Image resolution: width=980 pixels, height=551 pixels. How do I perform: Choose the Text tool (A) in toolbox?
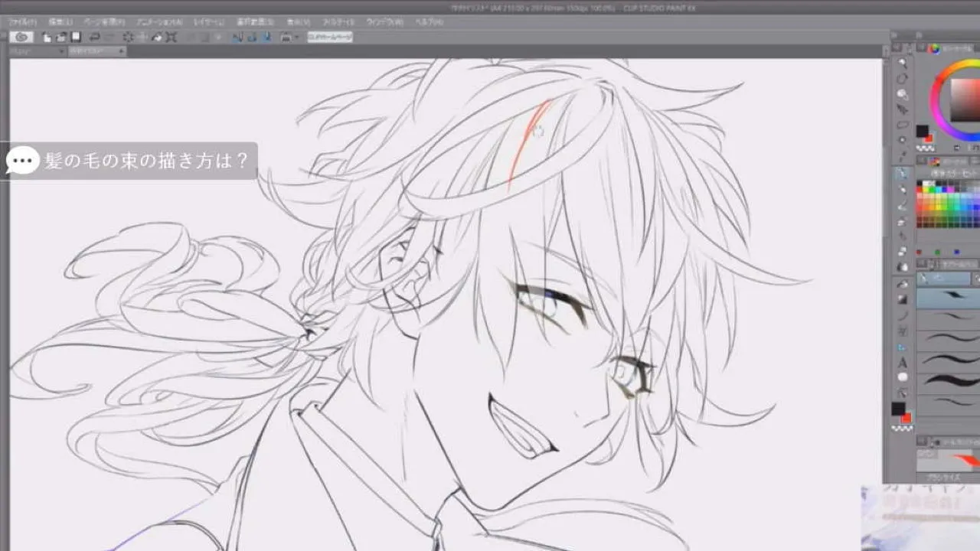coord(903,362)
